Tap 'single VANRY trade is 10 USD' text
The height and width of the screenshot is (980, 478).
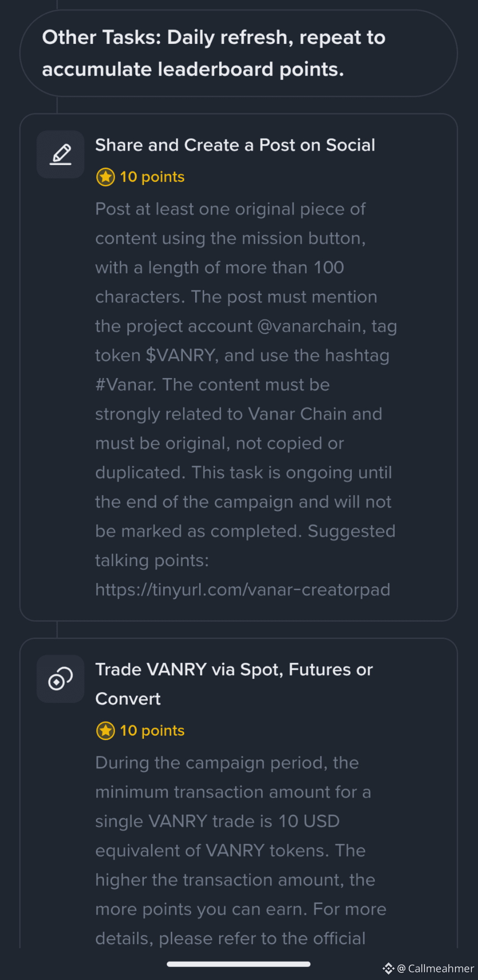pos(217,822)
